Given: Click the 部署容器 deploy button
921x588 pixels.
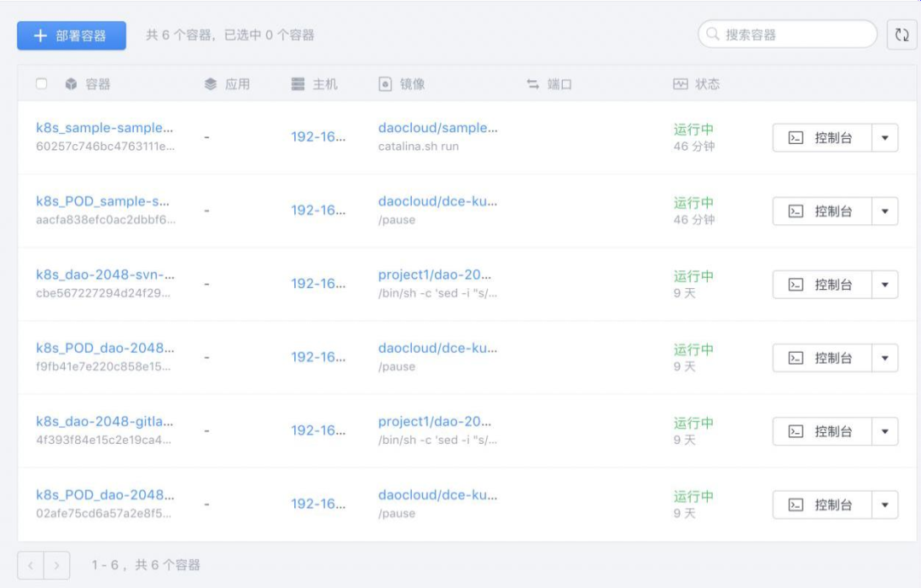Looking at the screenshot, I should click(x=72, y=36).
